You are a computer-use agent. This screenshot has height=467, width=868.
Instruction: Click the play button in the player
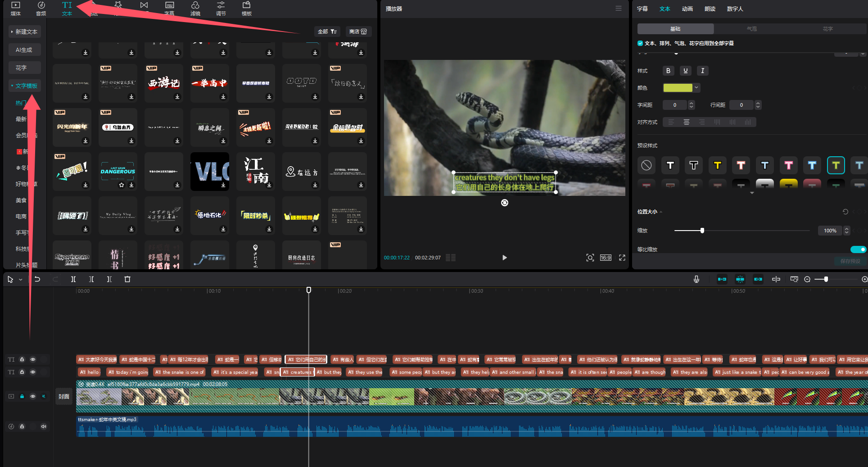click(x=505, y=258)
